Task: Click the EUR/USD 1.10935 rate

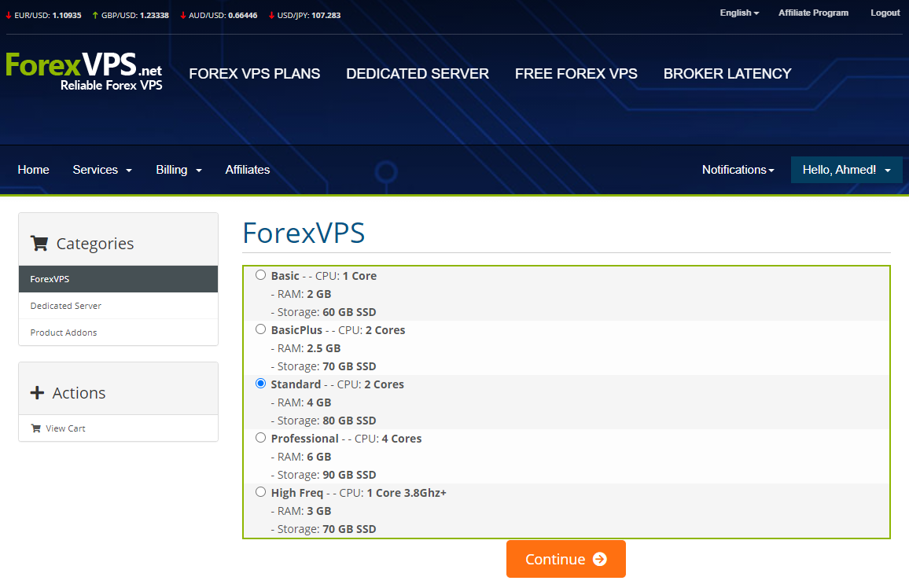Action: pos(47,16)
